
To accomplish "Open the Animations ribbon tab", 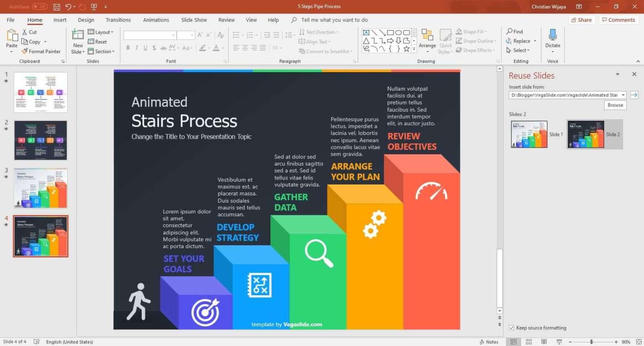I will (156, 20).
